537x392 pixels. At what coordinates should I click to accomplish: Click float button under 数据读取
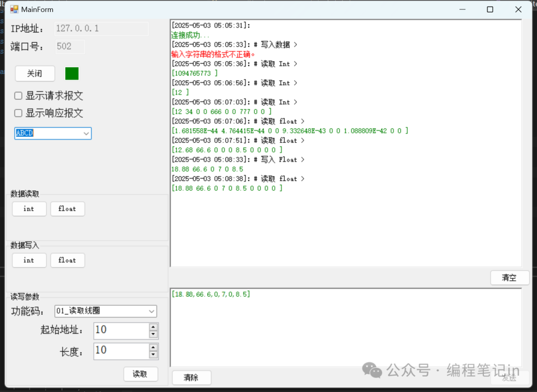pyautogui.click(x=67, y=209)
